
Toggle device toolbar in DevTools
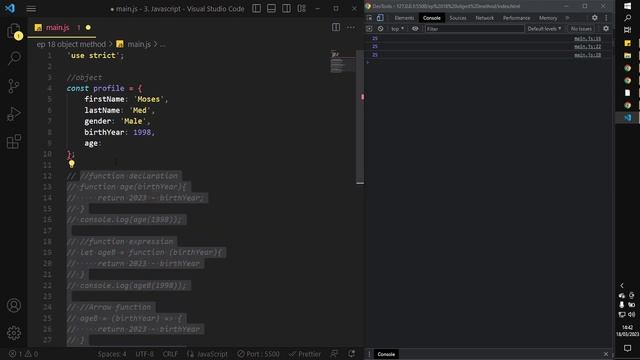[x=380, y=18]
